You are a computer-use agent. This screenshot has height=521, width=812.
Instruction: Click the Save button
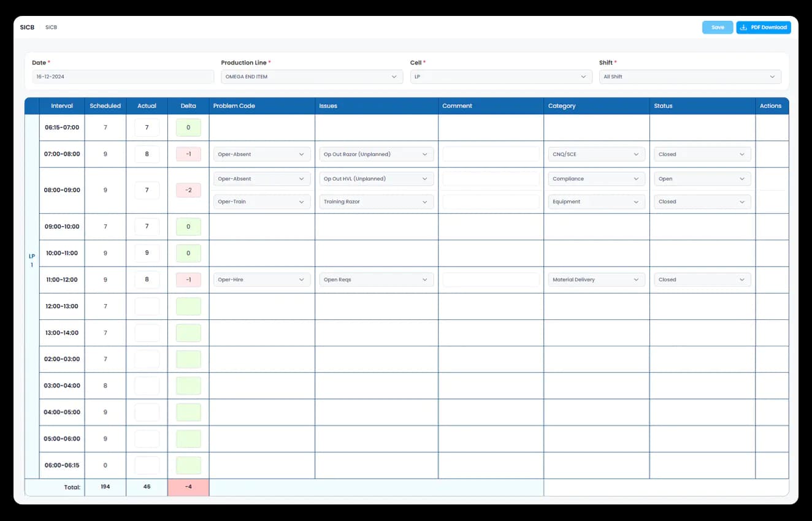tap(717, 28)
